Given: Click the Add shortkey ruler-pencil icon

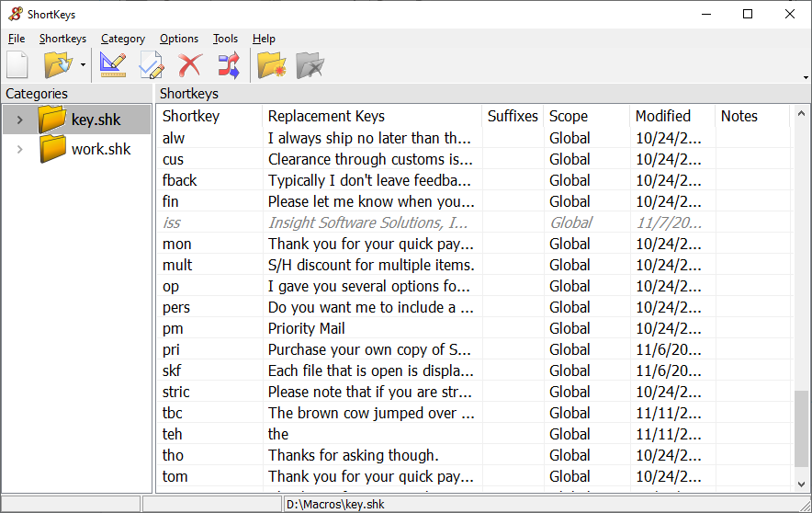Looking at the screenshot, I should pyautogui.click(x=113, y=65).
